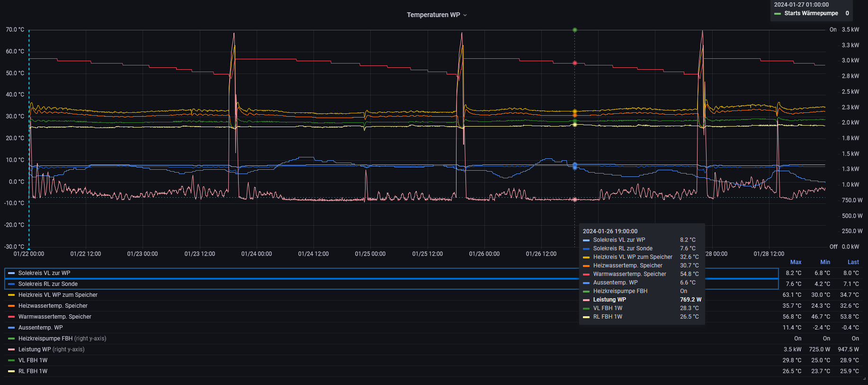
Task: Click the panel resize handle at bottom-right corner
Action: [x=864, y=378]
